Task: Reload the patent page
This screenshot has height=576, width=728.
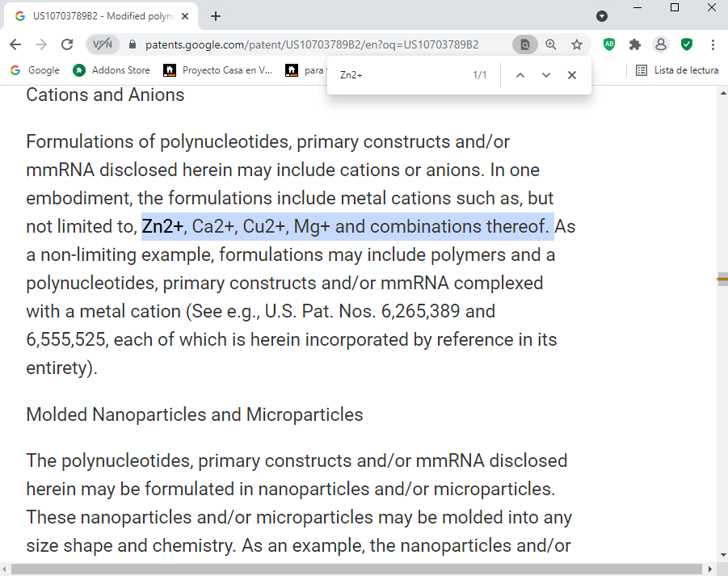Action: pyautogui.click(x=67, y=44)
